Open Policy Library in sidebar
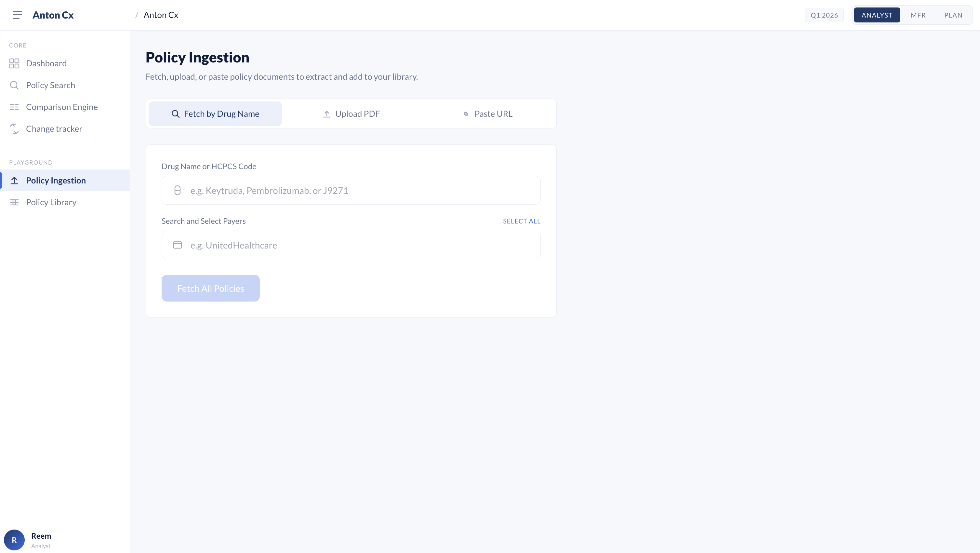This screenshot has height=553, width=980. point(51,202)
